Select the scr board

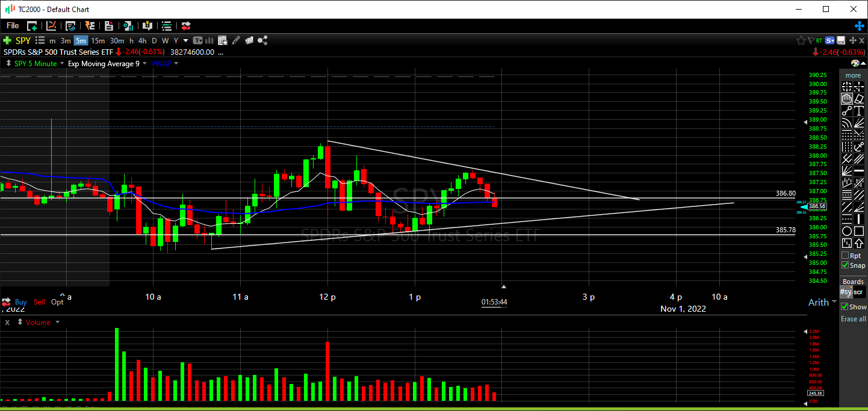(x=858, y=292)
